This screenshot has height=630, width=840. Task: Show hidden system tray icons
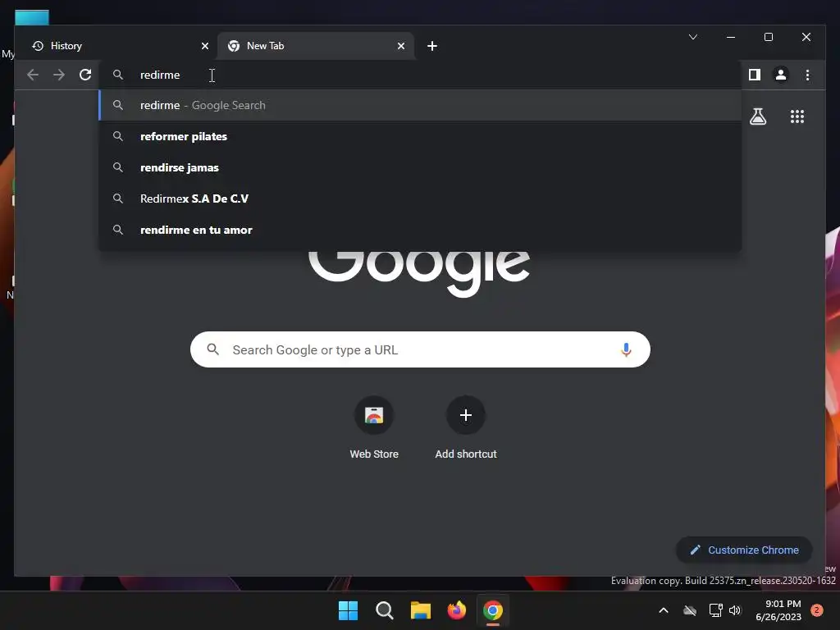coord(663,610)
